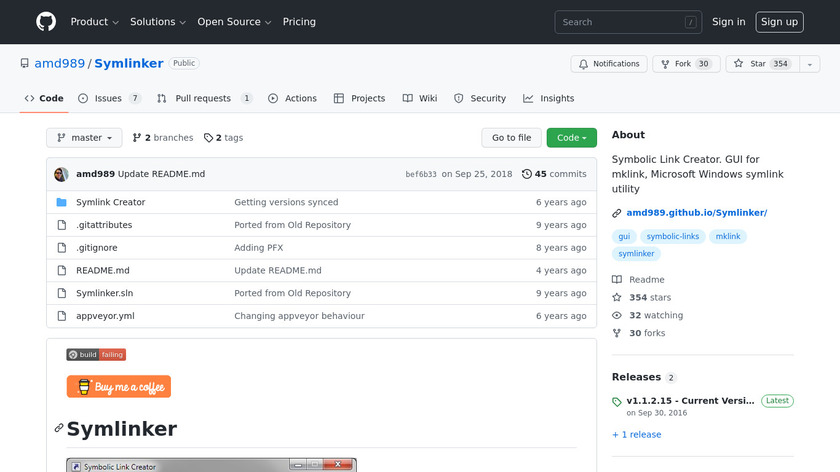Click the build failing badge

[96, 354]
